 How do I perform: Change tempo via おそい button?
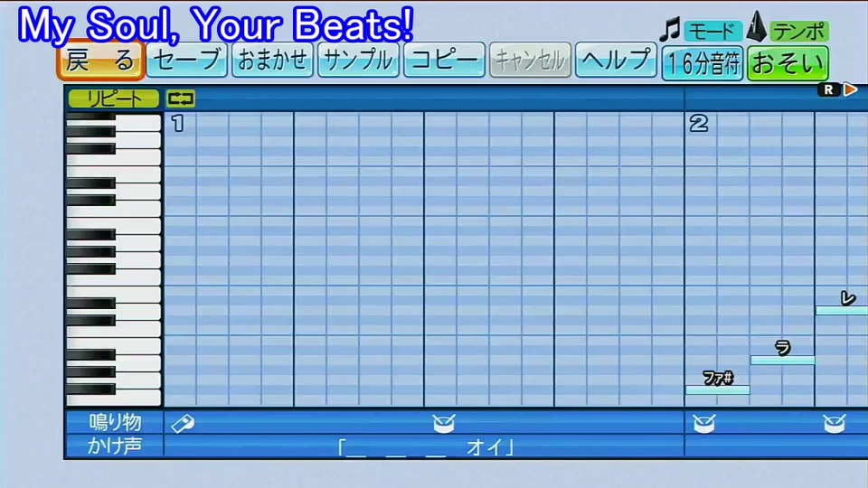[788, 63]
